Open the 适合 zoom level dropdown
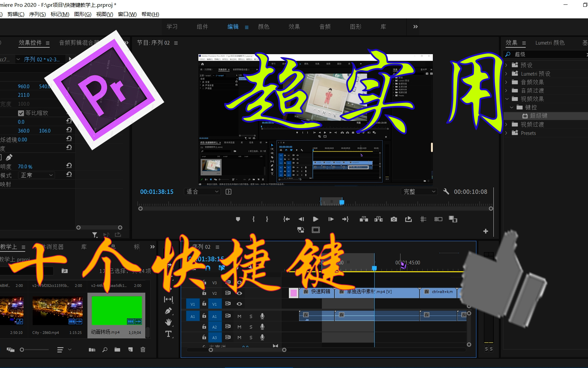This screenshot has height=368, width=588. [202, 191]
